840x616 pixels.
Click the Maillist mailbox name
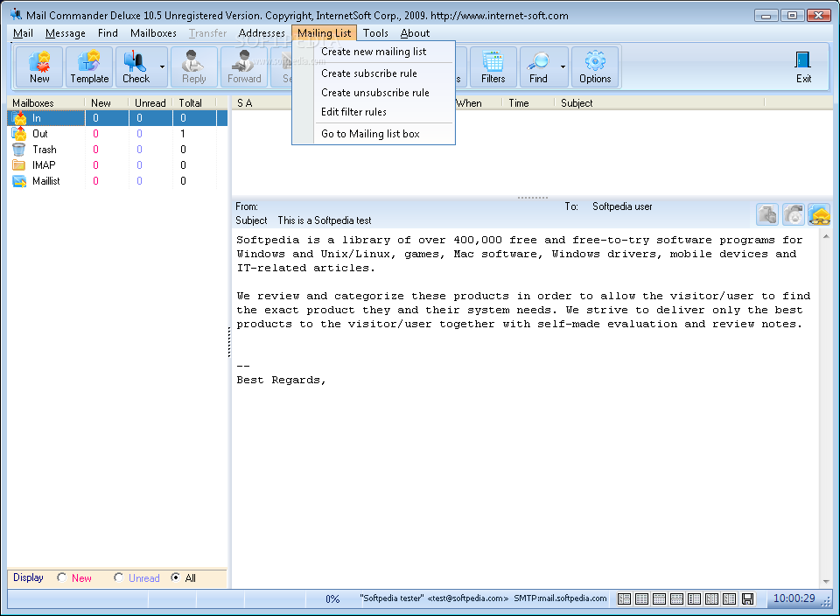[46, 181]
